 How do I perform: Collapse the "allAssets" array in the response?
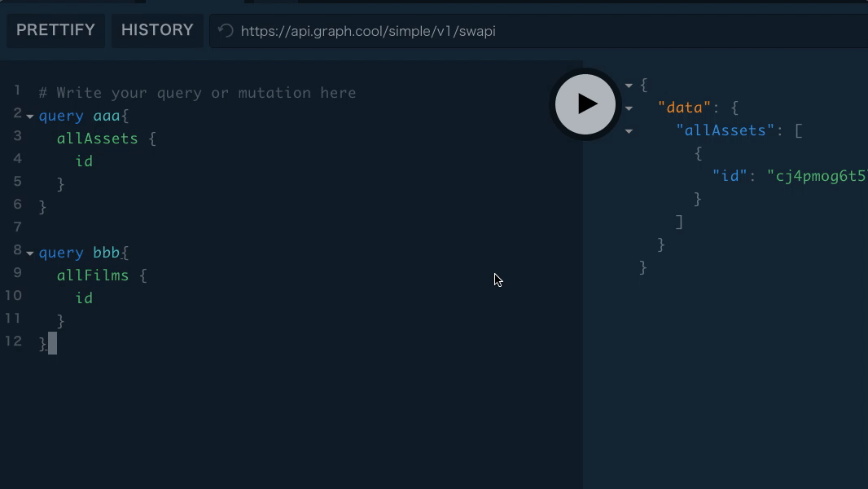pos(629,130)
